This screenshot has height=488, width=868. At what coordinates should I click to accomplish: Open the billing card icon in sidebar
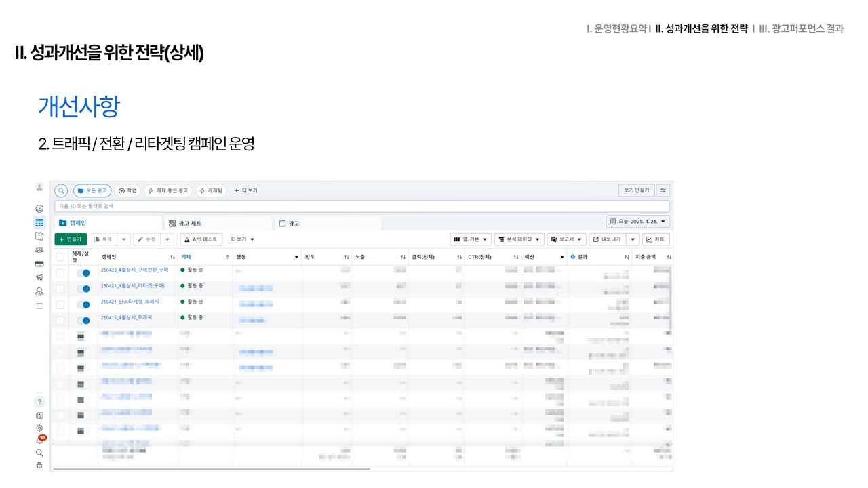tap(39, 264)
